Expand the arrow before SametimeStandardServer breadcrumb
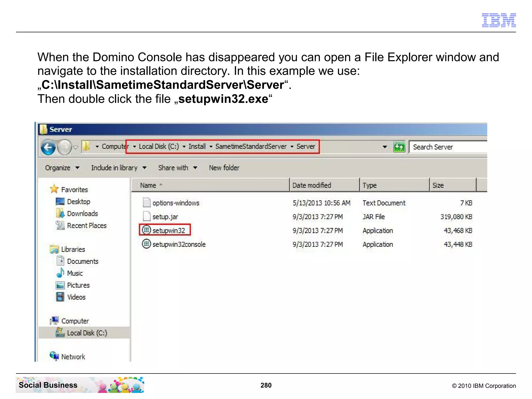 coord(211,147)
